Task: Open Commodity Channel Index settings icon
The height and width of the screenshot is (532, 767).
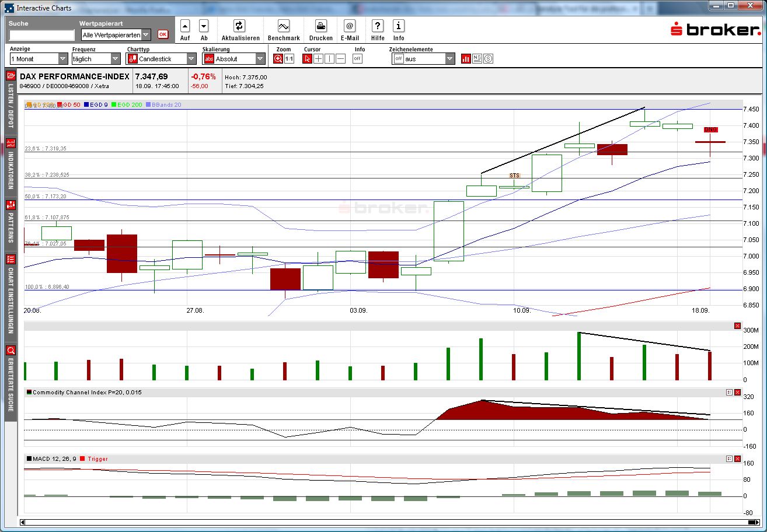Action: tap(729, 393)
